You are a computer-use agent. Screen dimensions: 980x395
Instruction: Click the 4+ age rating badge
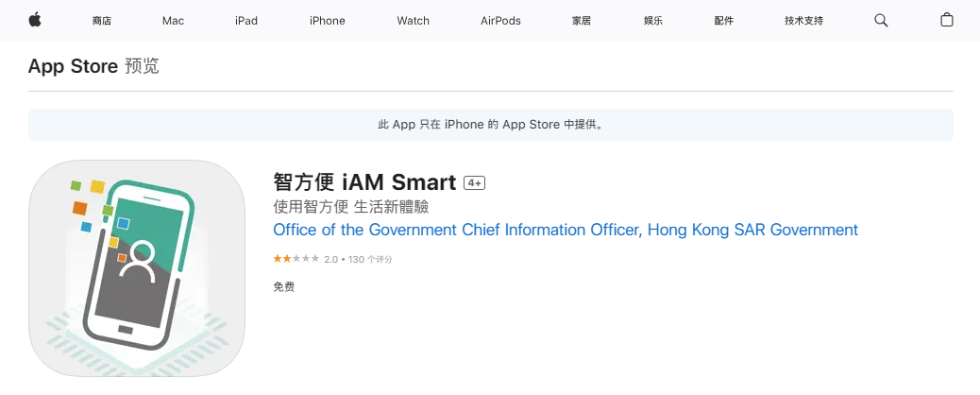pyautogui.click(x=474, y=182)
